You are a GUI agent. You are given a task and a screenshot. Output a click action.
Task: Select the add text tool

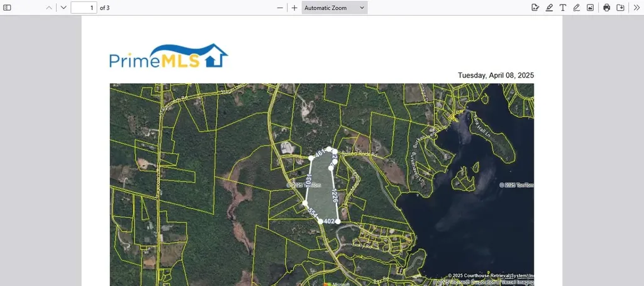point(563,8)
